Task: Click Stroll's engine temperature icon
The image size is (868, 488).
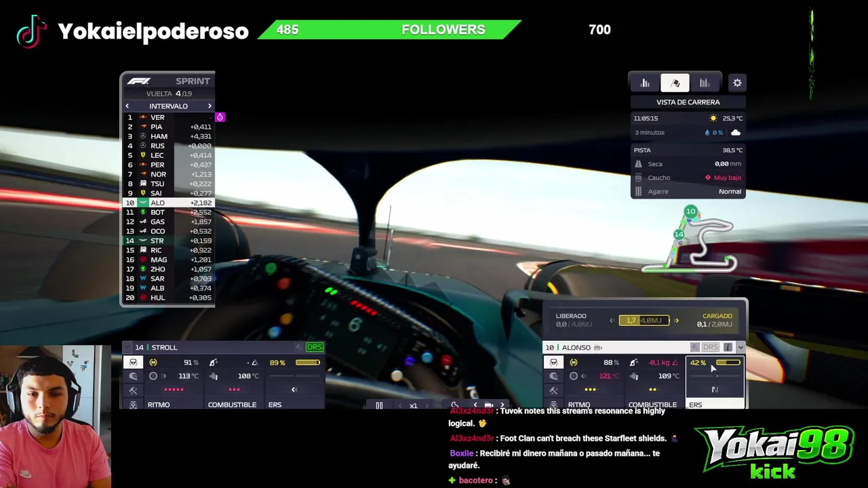Action: point(214,376)
